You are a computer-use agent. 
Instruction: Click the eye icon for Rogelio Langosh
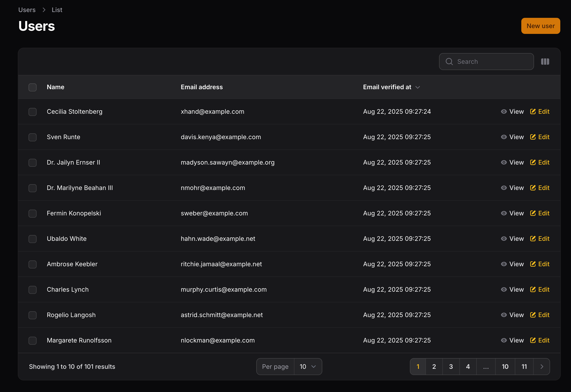pyautogui.click(x=504, y=315)
